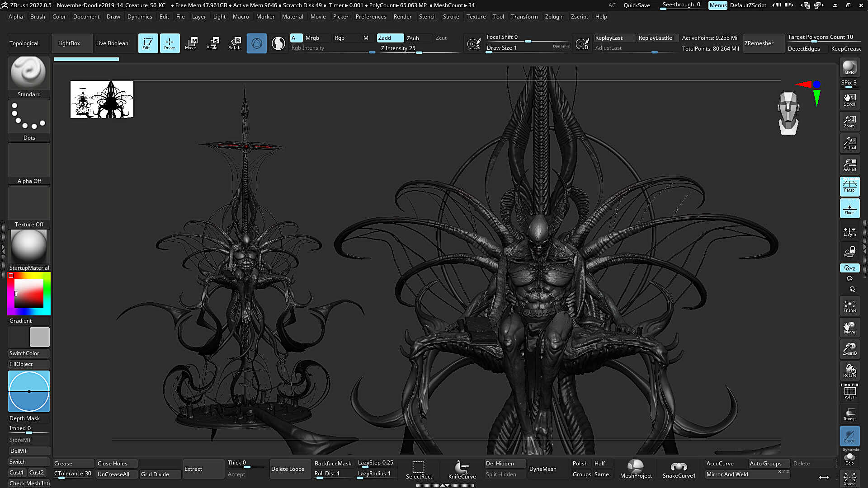Pick a color in the color picker square
868x488 pixels.
pyautogui.click(x=29, y=294)
